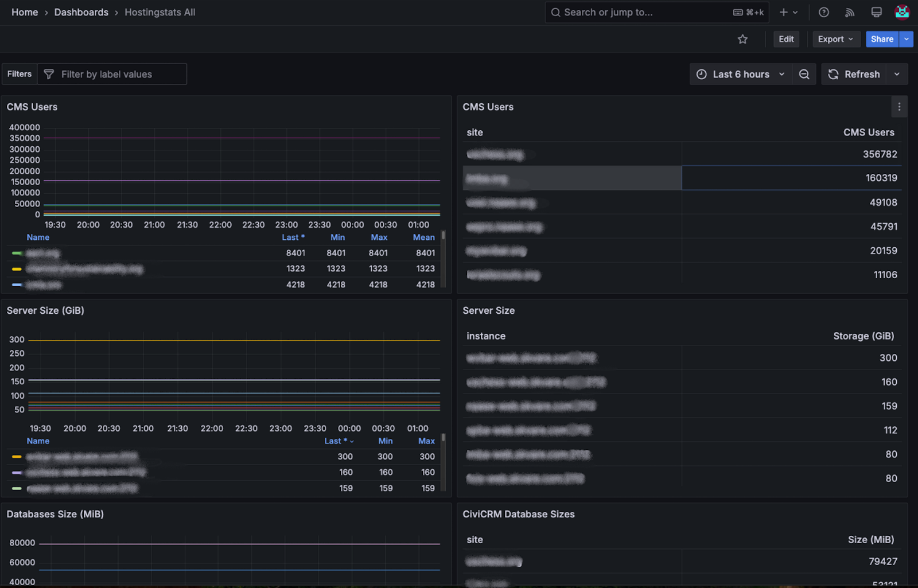Open your profile via the avatar icon
This screenshot has height=588, width=918.
[901, 12]
